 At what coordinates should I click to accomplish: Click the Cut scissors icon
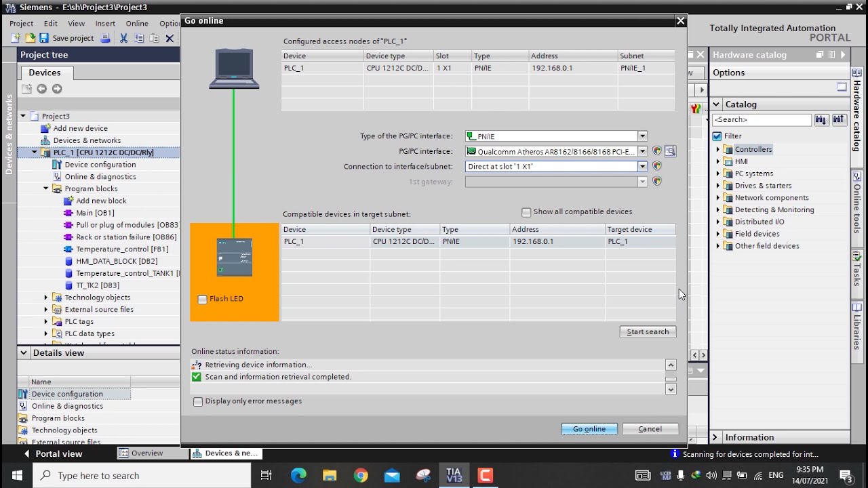(x=123, y=39)
